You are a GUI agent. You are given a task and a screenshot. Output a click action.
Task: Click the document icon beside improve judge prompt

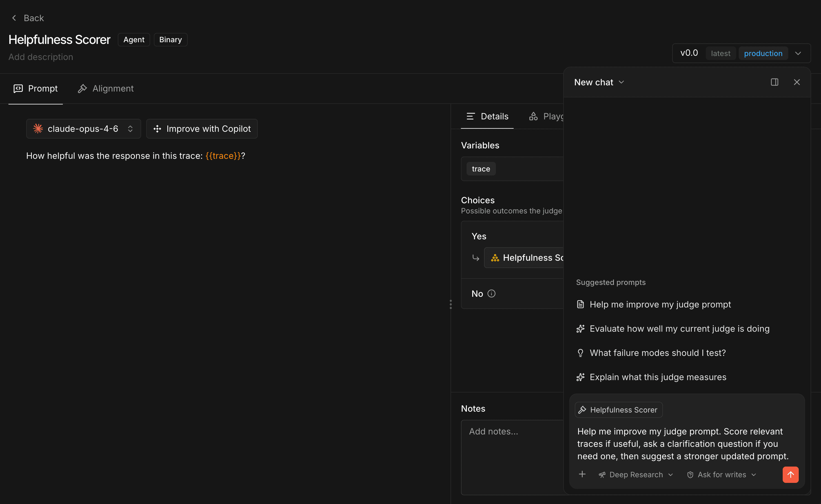(581, 304)
